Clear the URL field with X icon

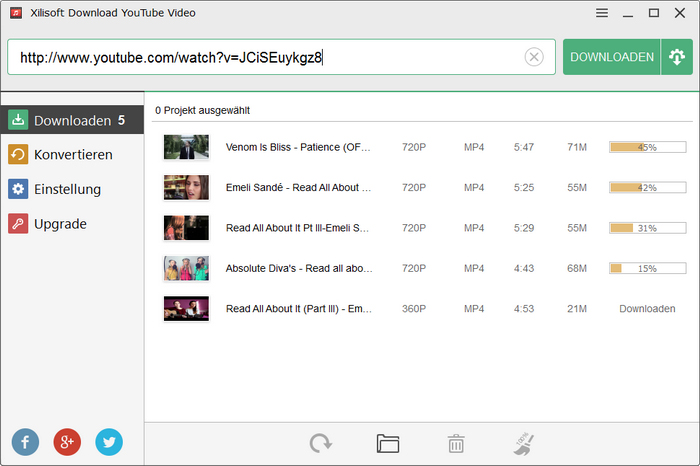(534, 57)
